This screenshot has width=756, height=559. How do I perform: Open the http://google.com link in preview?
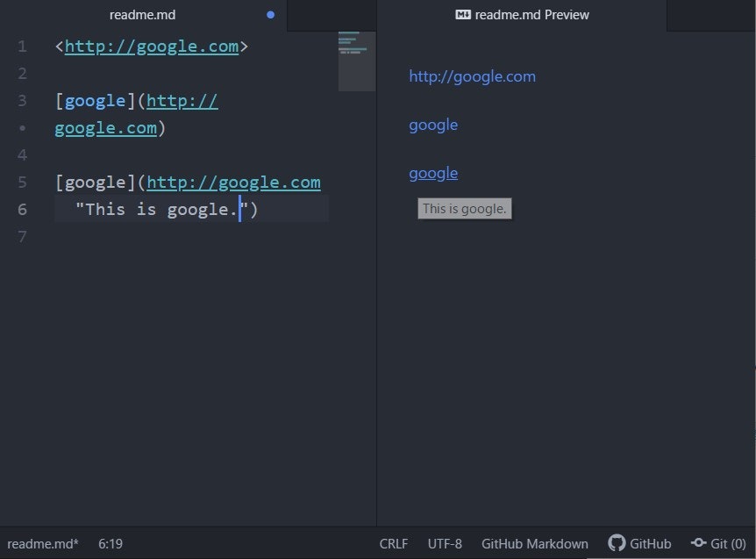(x=472, y=76)
